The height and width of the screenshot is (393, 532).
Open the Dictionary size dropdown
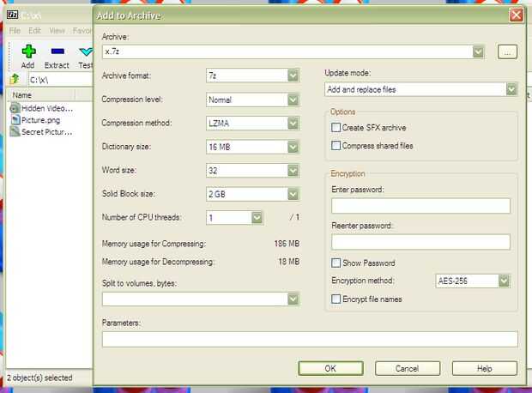(x=293, y=147)
